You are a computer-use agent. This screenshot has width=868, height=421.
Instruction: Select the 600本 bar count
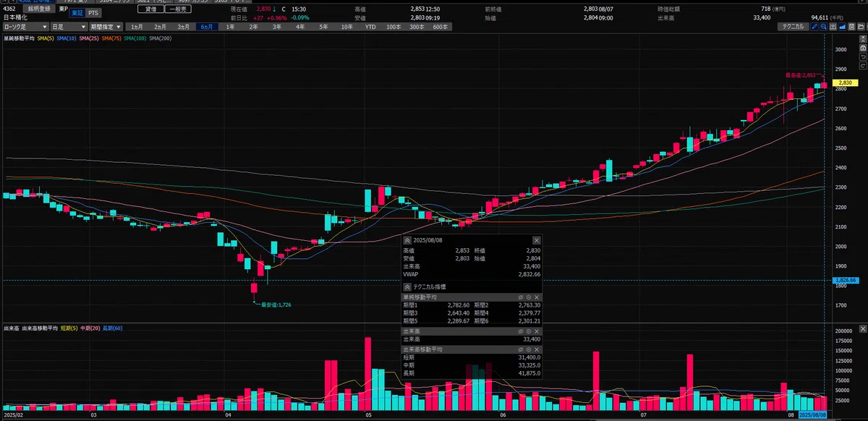440,27
